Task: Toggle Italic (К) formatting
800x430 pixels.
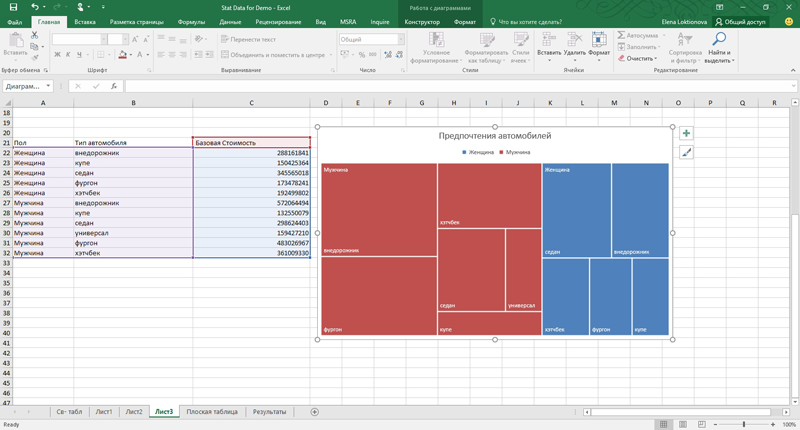Action: (x=68, y=55)
